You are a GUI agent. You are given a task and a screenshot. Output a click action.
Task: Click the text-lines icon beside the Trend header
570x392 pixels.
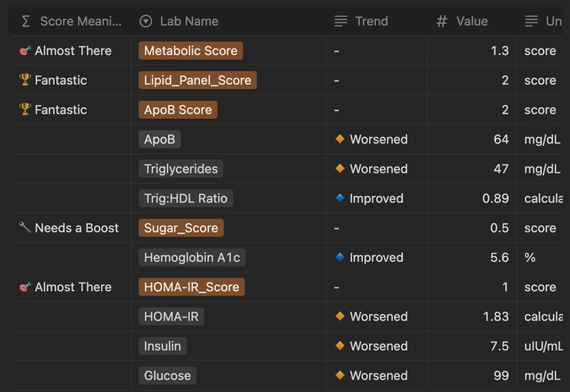[341, 21]
